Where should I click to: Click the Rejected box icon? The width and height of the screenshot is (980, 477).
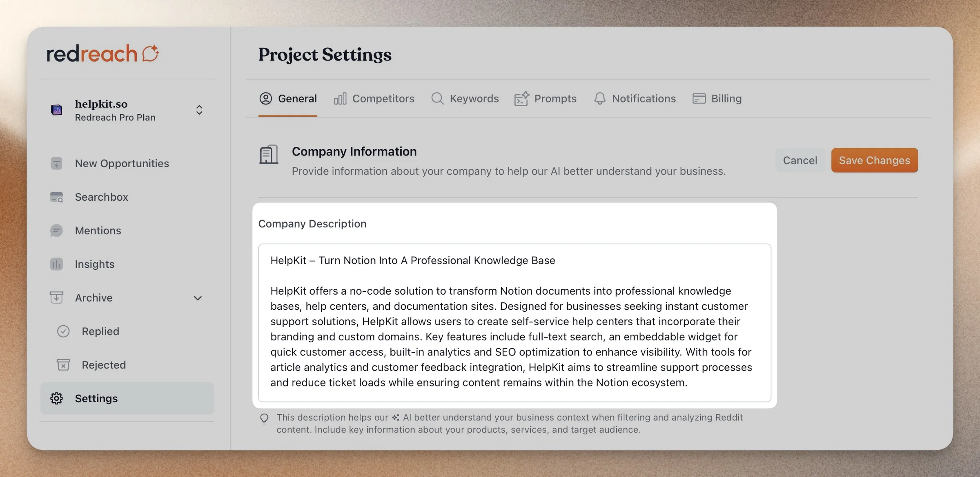[x=63, y=365]
